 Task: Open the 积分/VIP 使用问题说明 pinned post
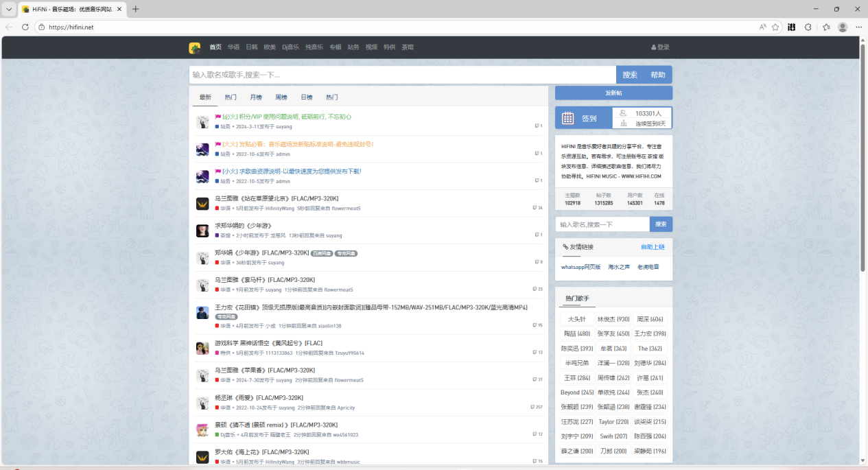[287, 117]
